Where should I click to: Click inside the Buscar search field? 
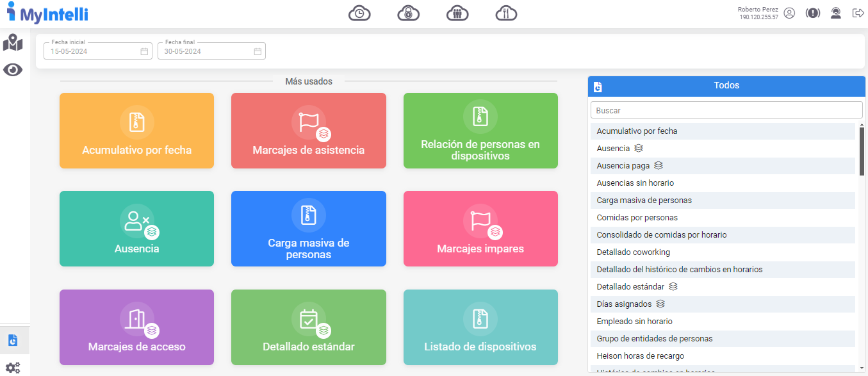[x=726, y=110]
